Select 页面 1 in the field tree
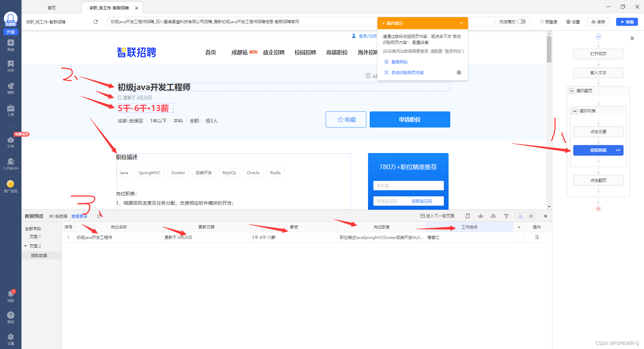The image size is (644, 349). (x=35, y=237)
